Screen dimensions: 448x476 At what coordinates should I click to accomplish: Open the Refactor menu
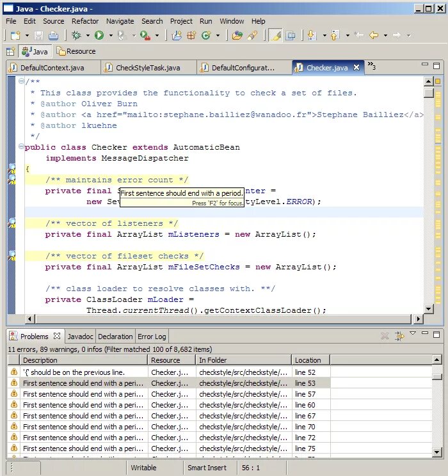85,21
